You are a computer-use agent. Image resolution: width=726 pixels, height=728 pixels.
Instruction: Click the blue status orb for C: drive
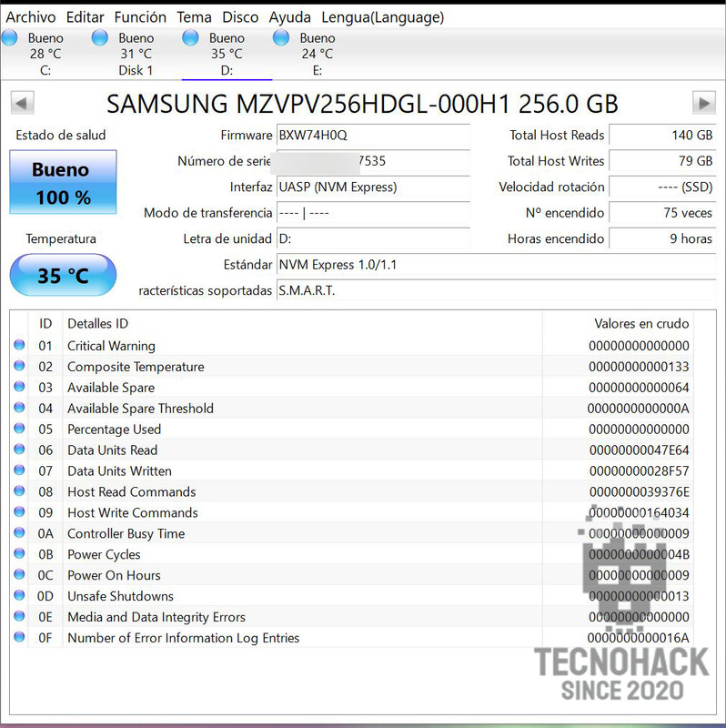[9, 37]
